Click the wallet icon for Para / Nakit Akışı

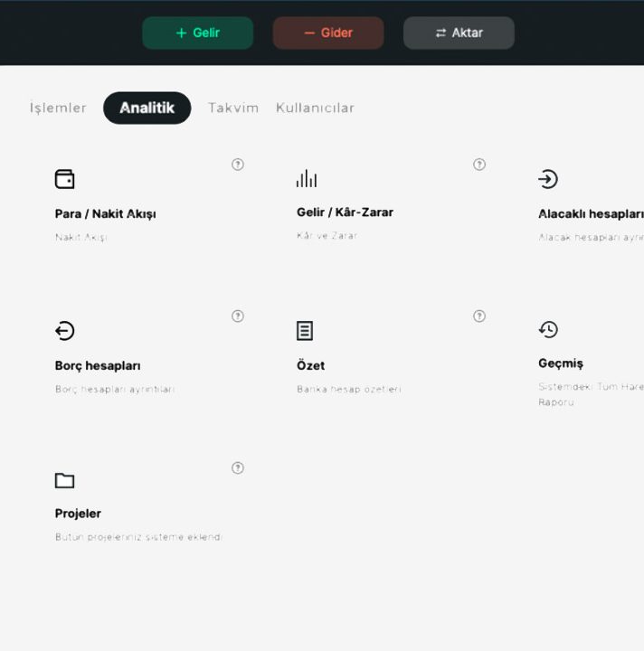click(x=65, y=179)
